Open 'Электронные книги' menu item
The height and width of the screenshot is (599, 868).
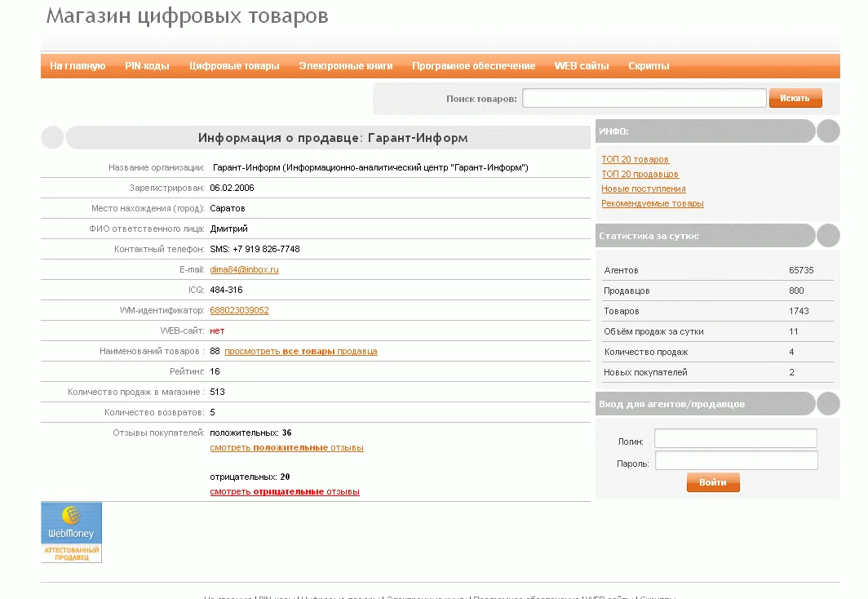coord(345,66)
